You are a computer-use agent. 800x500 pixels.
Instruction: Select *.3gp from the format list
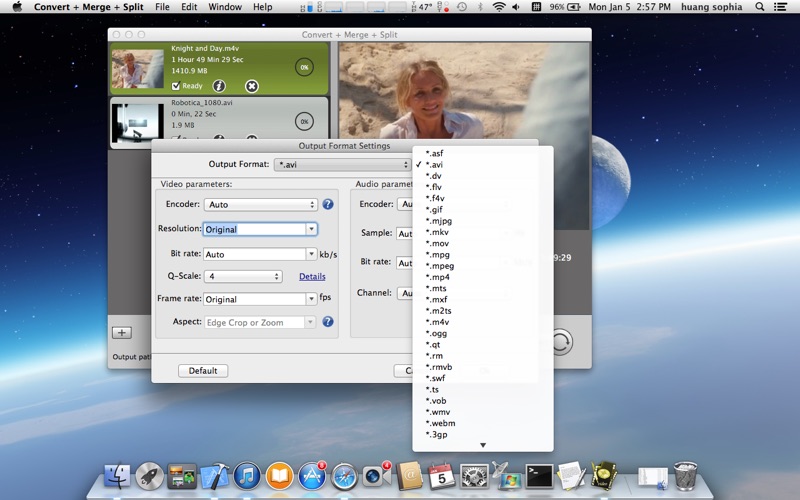click(x=483, y=434)
